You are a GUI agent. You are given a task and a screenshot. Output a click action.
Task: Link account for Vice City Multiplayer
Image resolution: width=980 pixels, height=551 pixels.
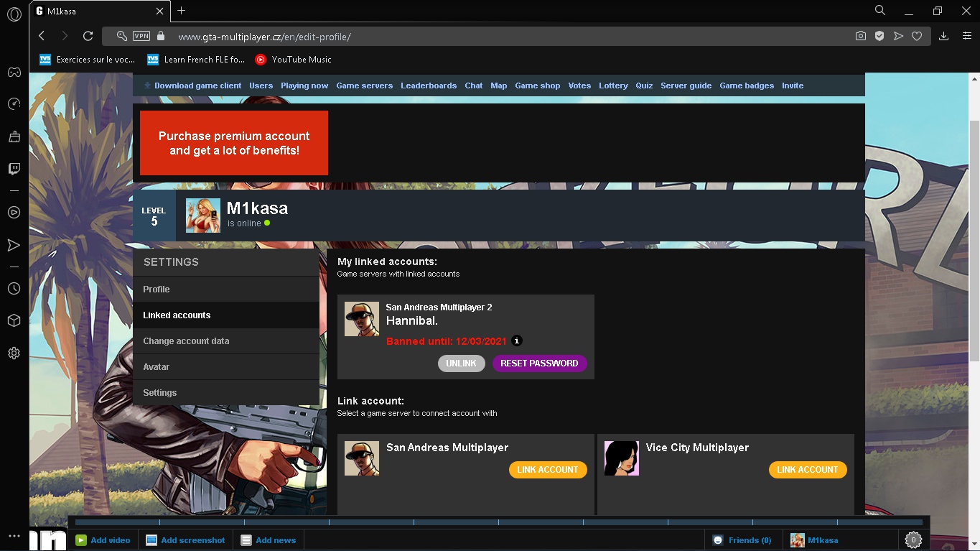808,470
